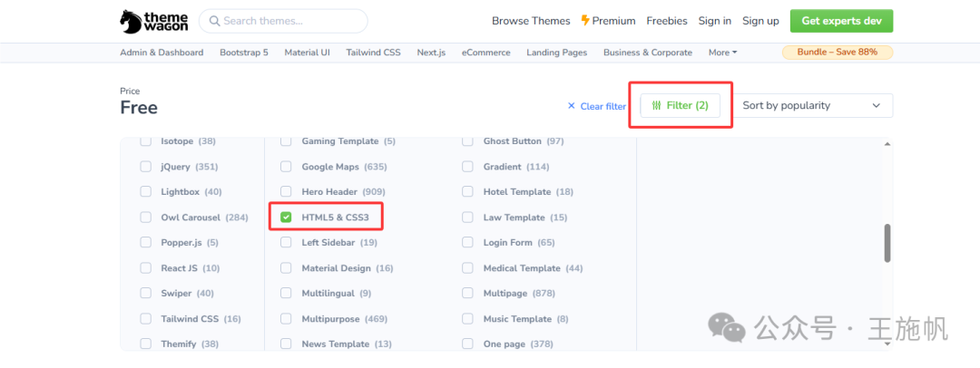The image size is (980, 368).
Task: Click the Get experts dev button
Action: [841, 21]
